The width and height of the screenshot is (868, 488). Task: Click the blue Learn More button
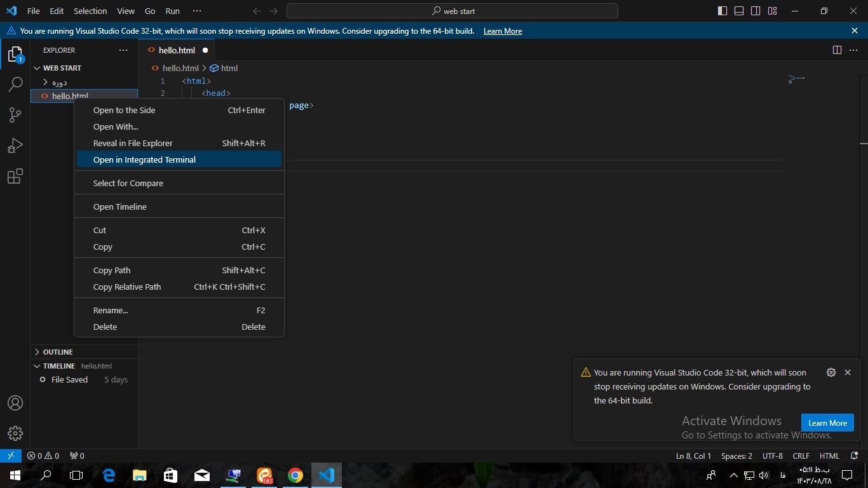click(827, 423)
